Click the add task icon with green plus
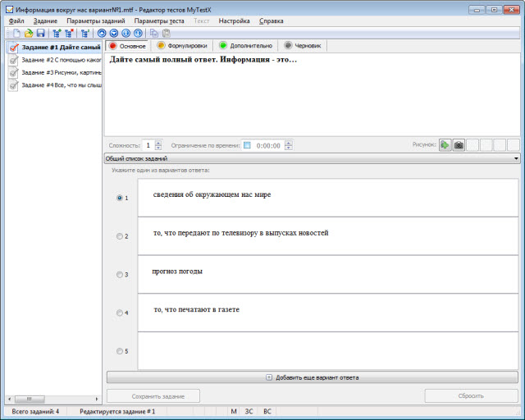The height and width of the screenshot is (420, 525). point(56,34)
